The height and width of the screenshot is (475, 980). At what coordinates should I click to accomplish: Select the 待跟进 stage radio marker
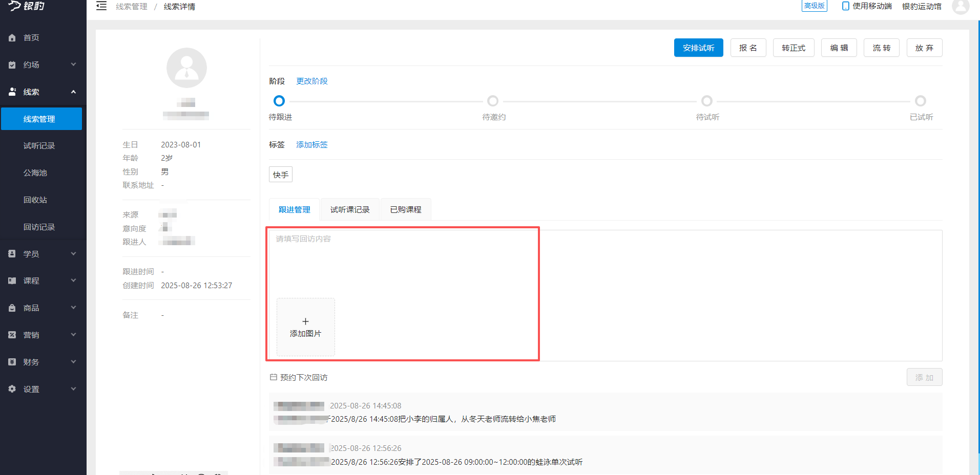click(279, 101)
